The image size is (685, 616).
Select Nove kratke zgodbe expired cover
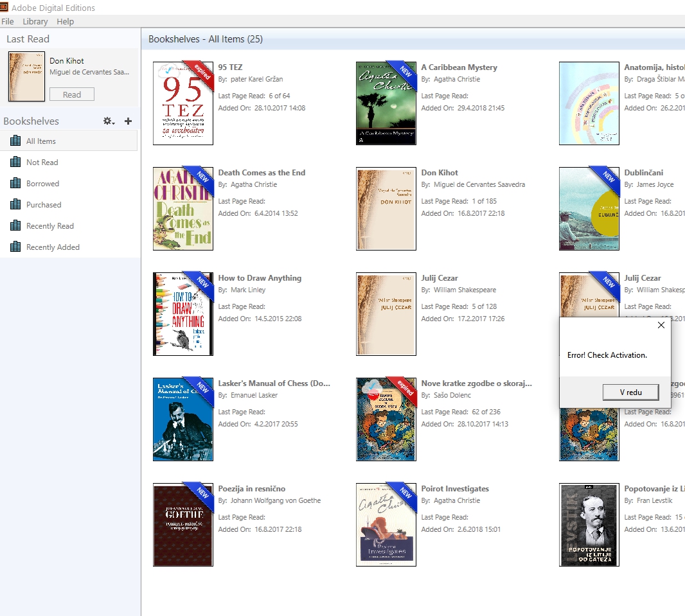386,419
